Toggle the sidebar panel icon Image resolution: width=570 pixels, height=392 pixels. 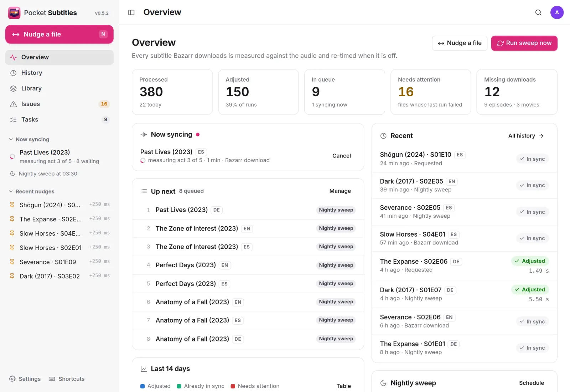(131, 12)
